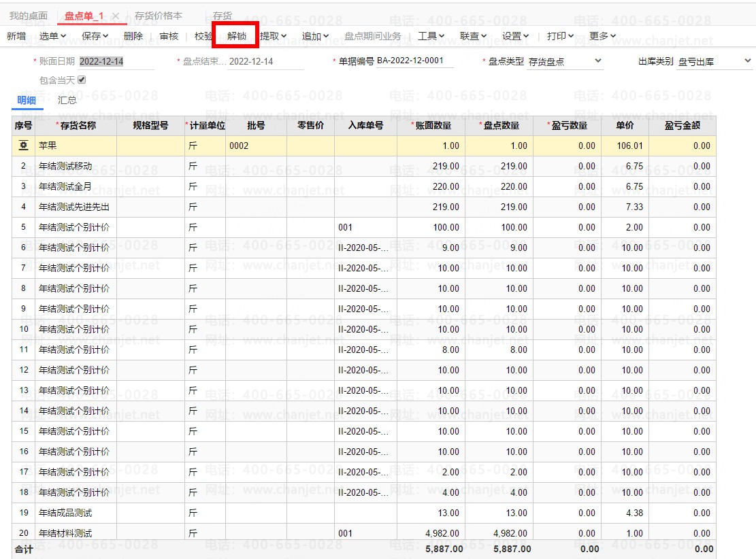The height and width of the screenshot is (559, 756).
Task: Close the 盘点单_1 tab
Action: coord(116,16)
